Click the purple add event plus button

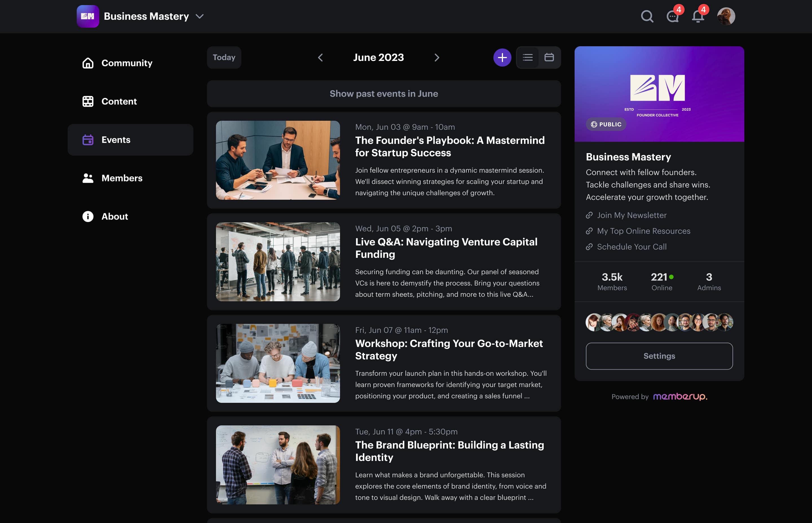point(502,57)
